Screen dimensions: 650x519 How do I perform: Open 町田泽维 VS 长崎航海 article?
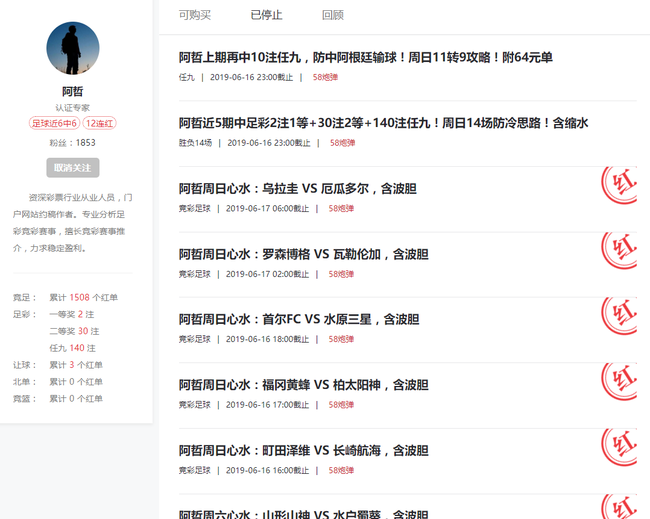point(303,450)
